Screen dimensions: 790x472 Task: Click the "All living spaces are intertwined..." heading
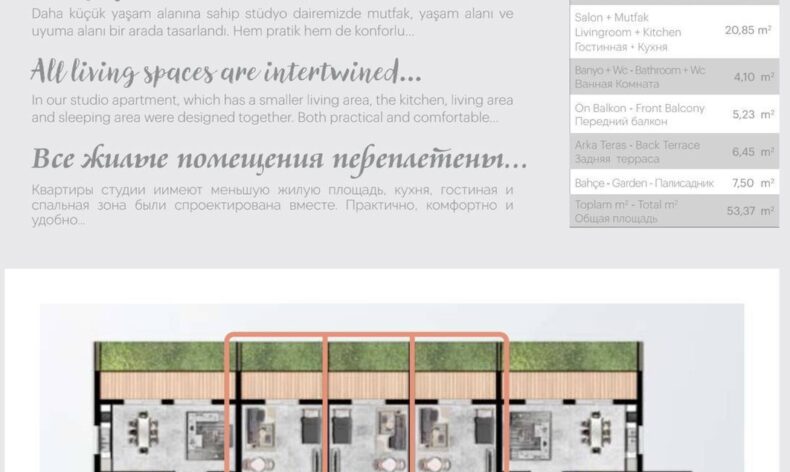pos(226,72)
